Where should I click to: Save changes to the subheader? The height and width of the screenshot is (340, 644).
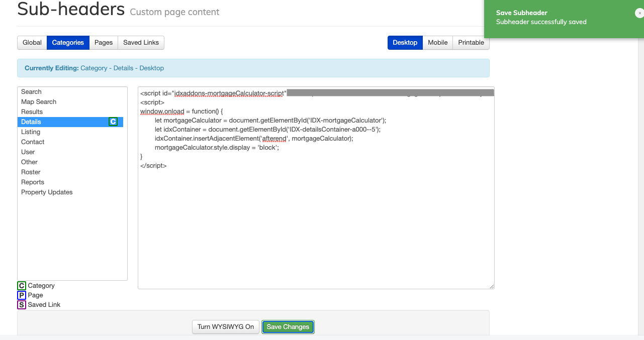click(288, 326)
